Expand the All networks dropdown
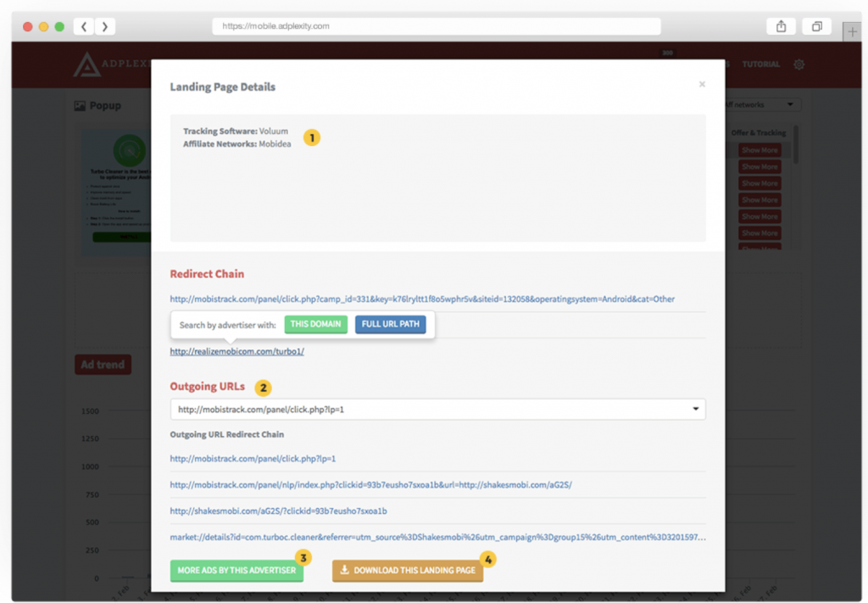 762,104
